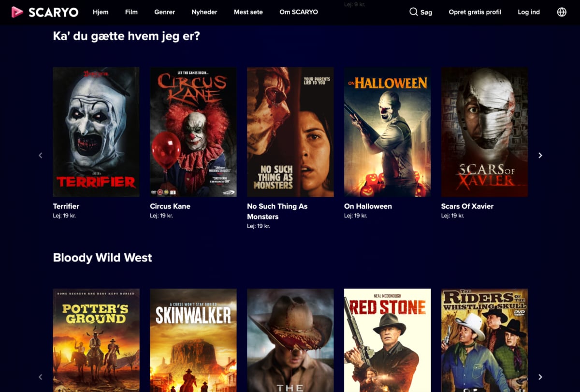
Task: Click the Log ind link
Action: click(x=529, y=12)
